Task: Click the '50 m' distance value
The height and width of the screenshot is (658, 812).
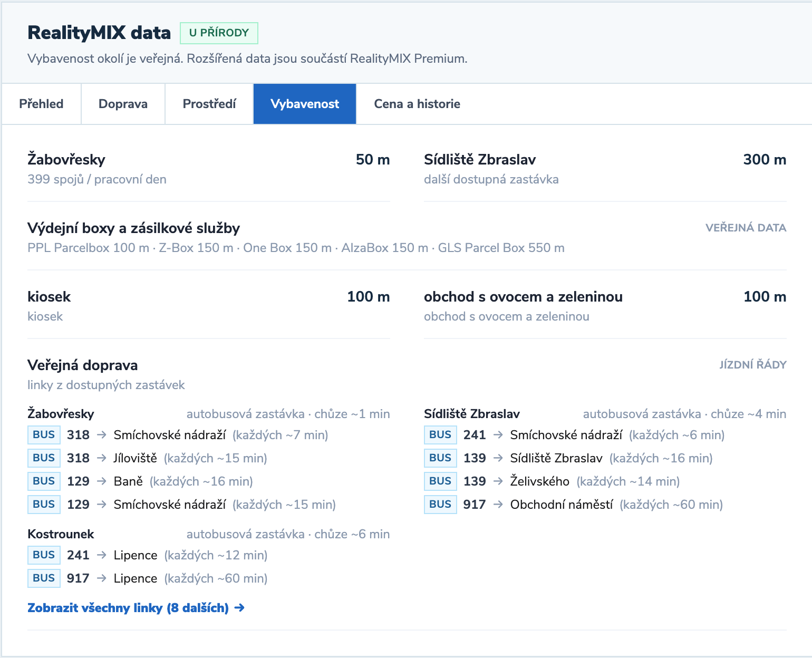Action: coord(373,160)
